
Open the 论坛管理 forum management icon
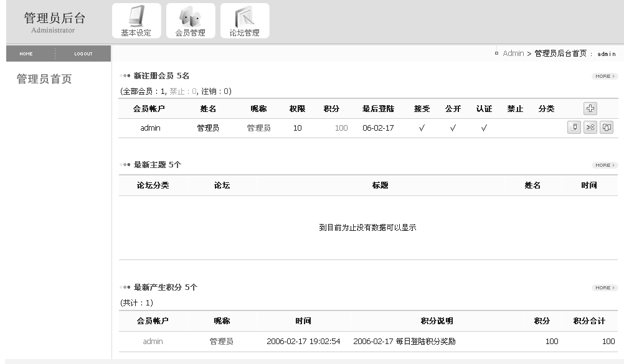point(245,21)
